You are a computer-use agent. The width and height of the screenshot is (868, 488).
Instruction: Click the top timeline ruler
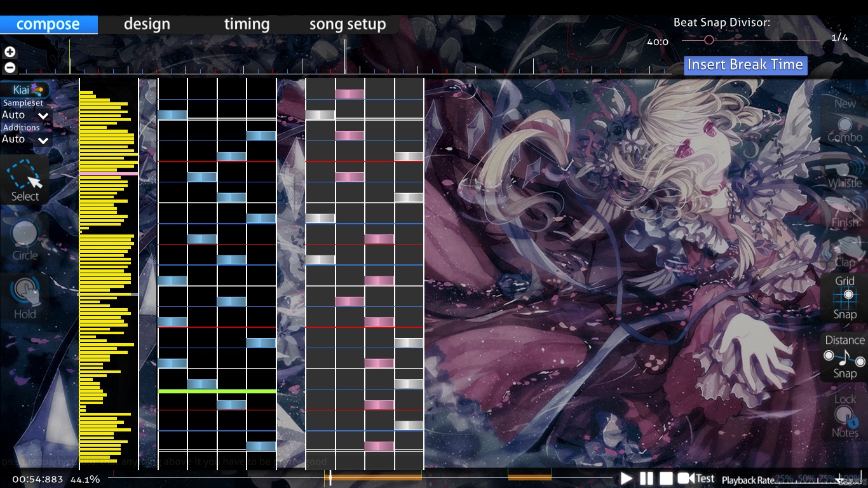click(x=344, y=57)
